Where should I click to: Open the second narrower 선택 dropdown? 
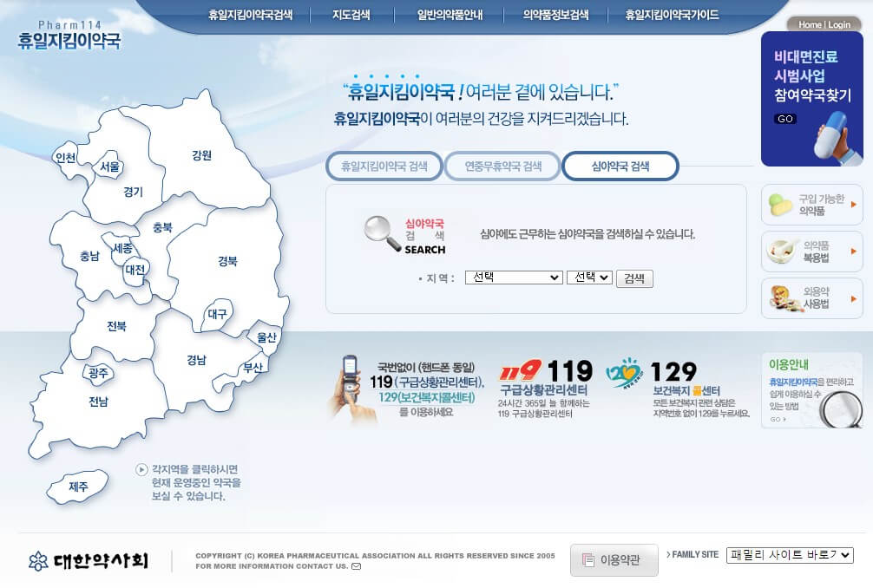[589, 277]
